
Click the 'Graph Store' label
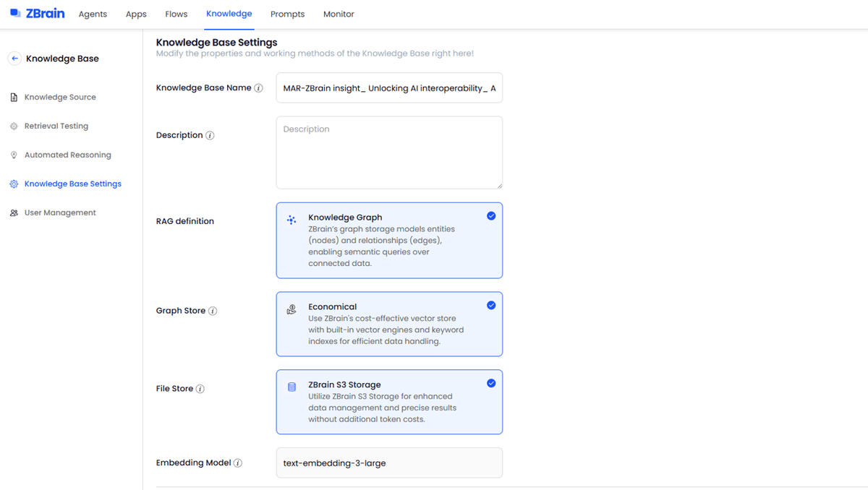(181, 311)
